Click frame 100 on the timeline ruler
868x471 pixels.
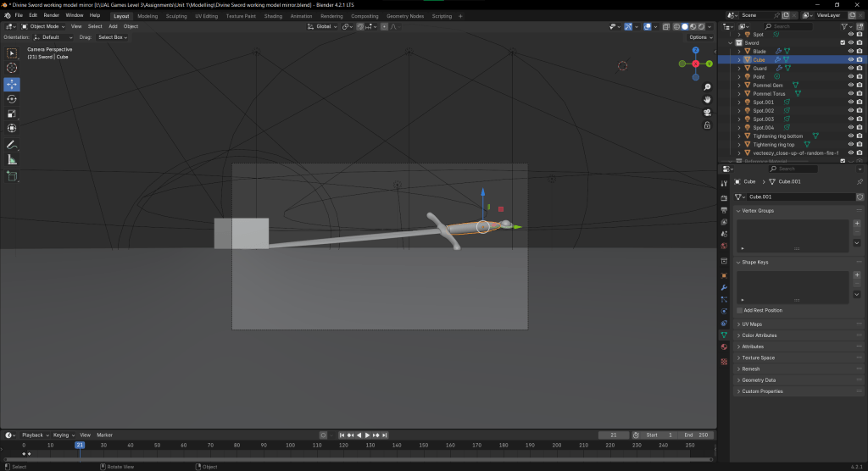coord(290,445)
